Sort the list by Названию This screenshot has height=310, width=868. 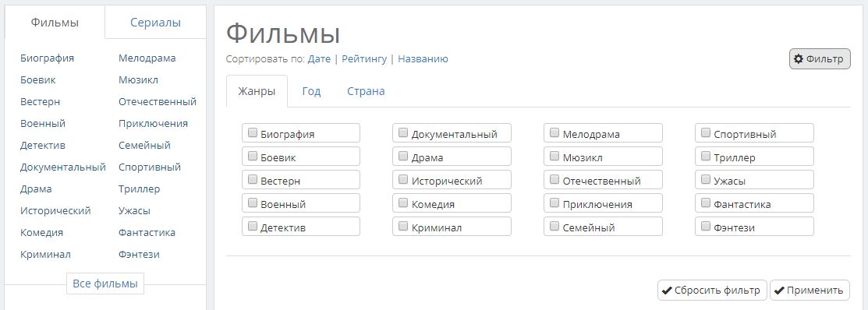tap(423, 59)
